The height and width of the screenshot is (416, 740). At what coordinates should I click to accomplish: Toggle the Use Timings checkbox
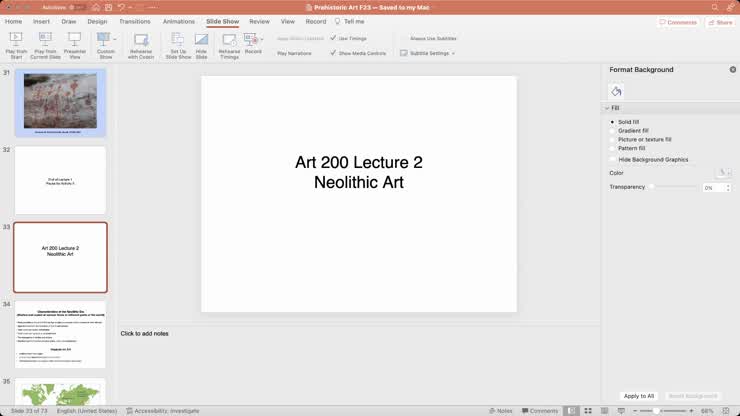pos(333,38)
